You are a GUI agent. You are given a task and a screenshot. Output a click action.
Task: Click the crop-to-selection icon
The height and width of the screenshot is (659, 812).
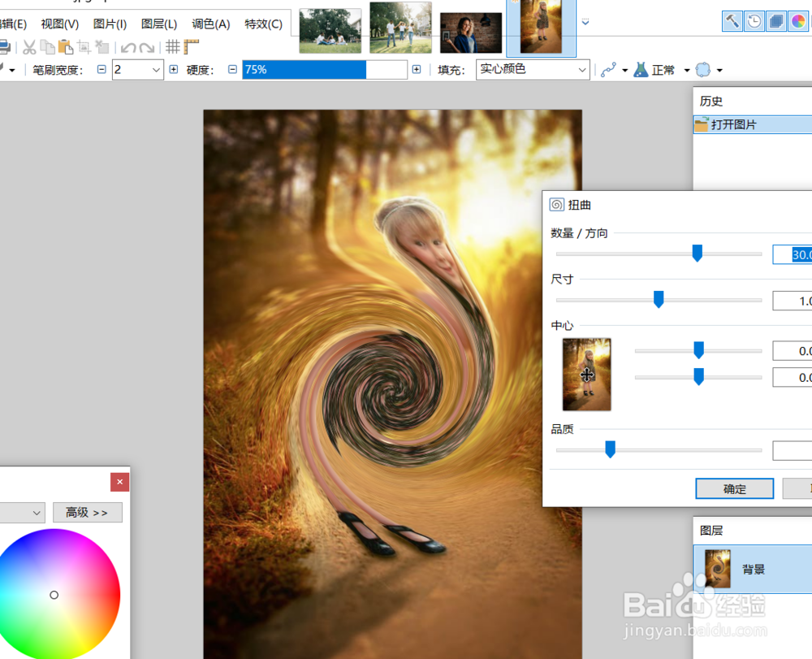(x=84, y=48)
